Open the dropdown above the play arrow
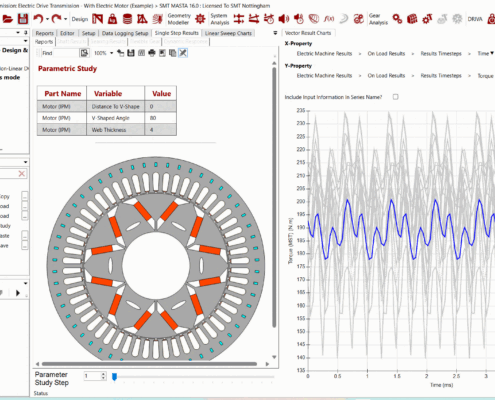The image size is (495, 400). pyautogui.click(x=25, y=283)
